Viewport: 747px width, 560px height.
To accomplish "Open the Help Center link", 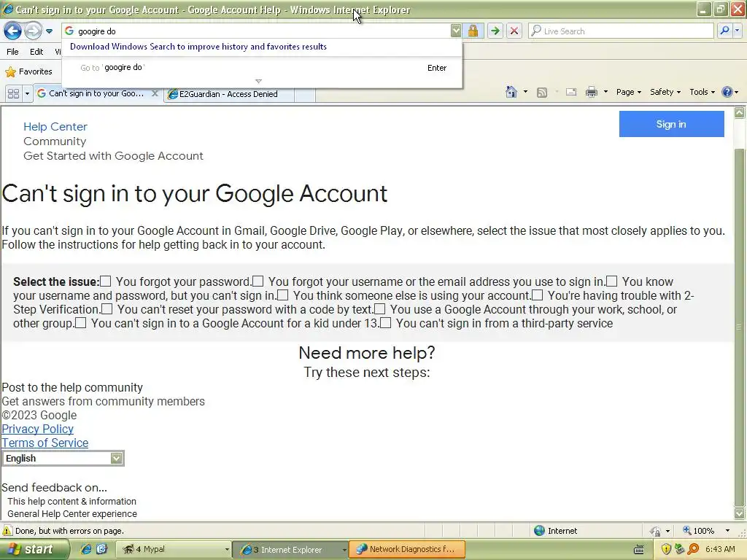I will pos(55,127).
